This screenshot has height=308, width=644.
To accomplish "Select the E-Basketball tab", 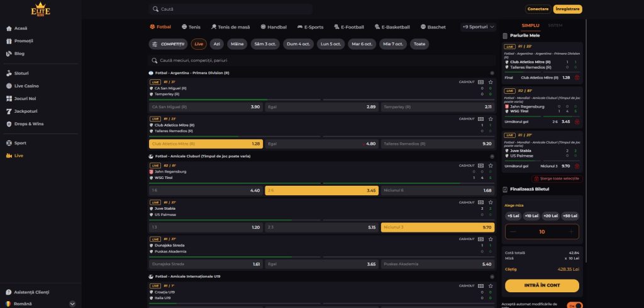I will pos(392,27).
